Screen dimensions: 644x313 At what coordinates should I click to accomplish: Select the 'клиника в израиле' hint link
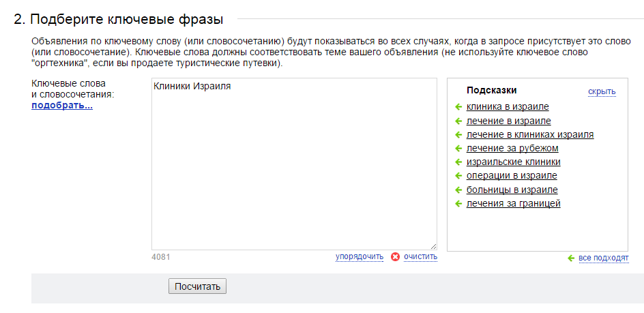pos(508,107)
